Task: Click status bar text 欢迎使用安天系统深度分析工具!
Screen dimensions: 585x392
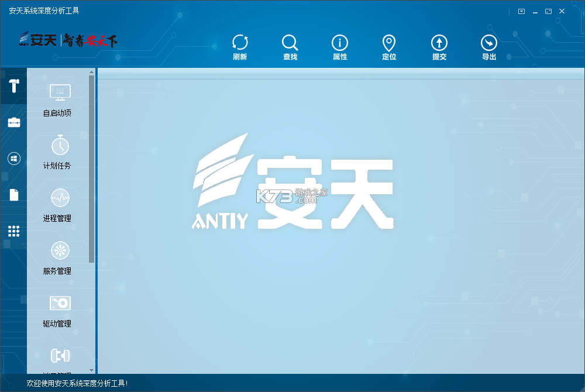Action: click(x=77, y=383)
